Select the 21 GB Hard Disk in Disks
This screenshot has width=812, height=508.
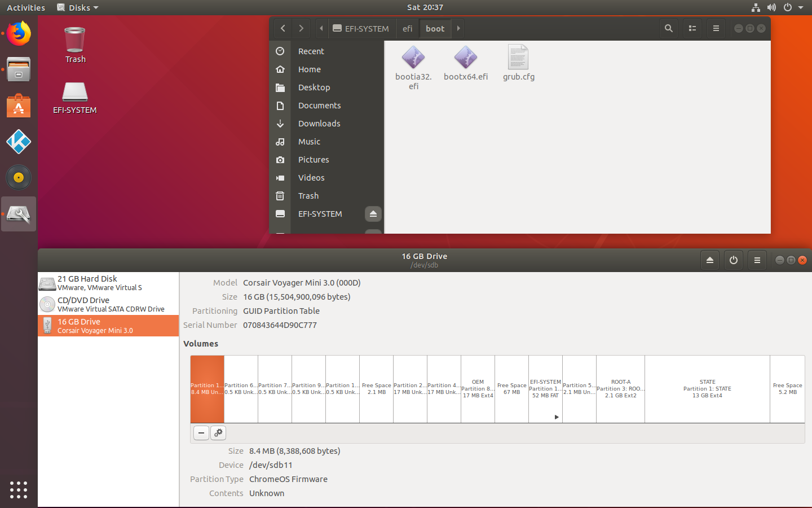click(x=108, y=283)
